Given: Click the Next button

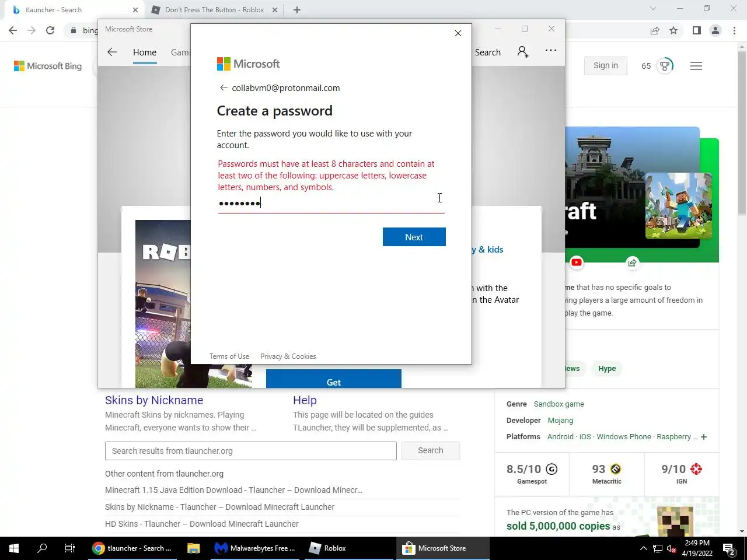Looking at the screenshot, I should pos(414,237).
